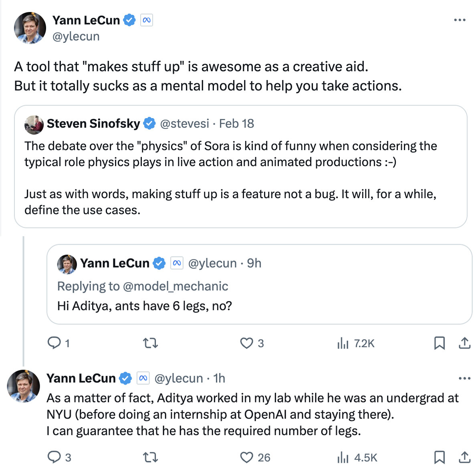Share the tweet with 4.5K views
The image size is (476, 472).
click(464, 457)
